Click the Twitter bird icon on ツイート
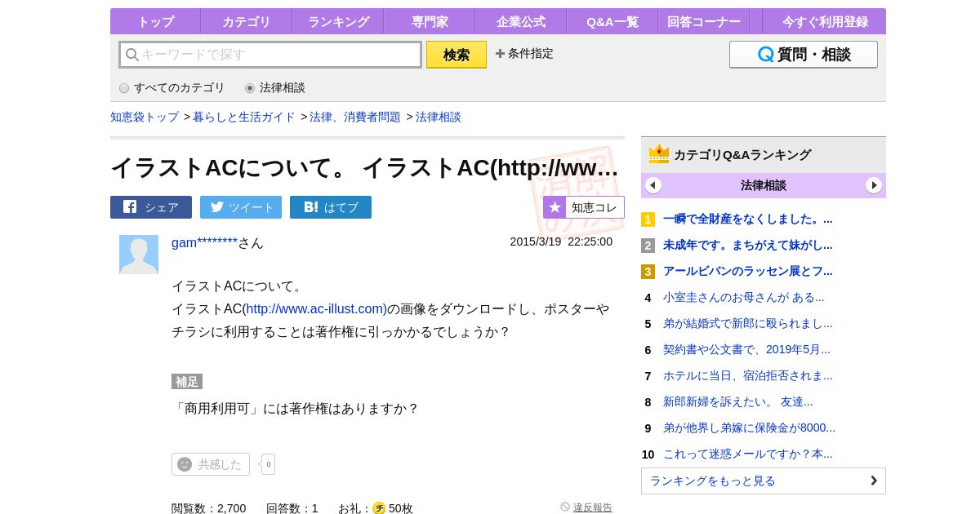 tap(216, 207)
